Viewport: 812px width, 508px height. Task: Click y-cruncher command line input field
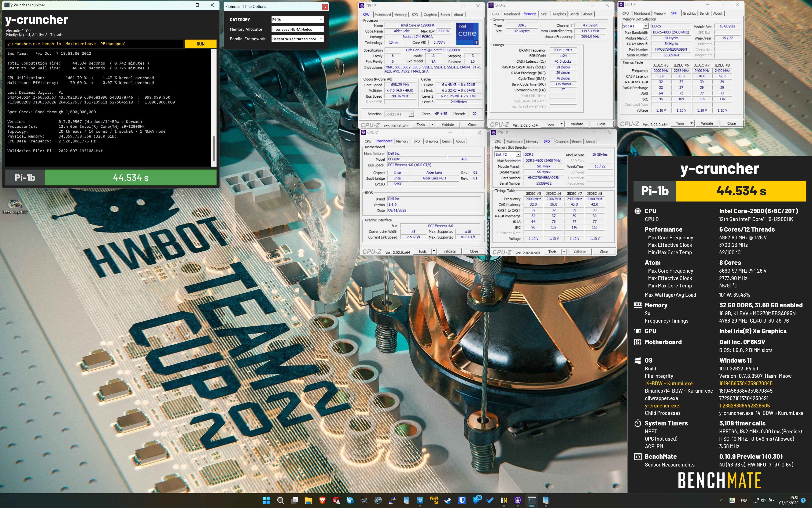(95, 44)
